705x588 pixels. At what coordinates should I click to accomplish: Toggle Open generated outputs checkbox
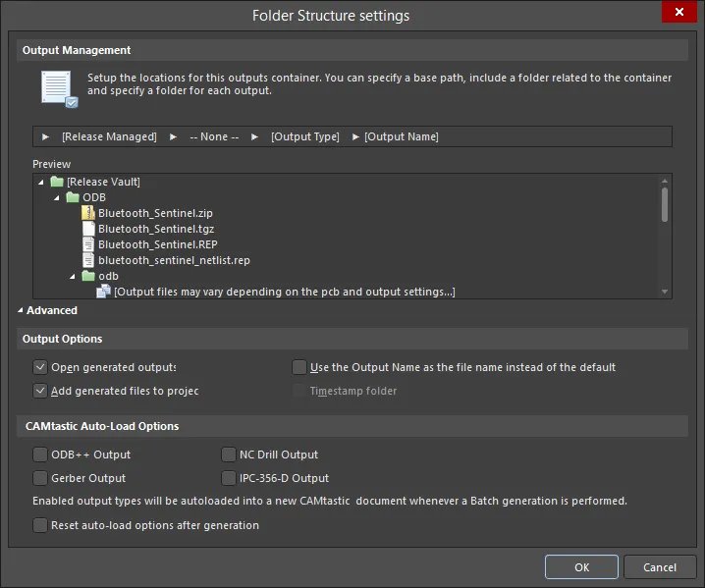click(40, 367)
